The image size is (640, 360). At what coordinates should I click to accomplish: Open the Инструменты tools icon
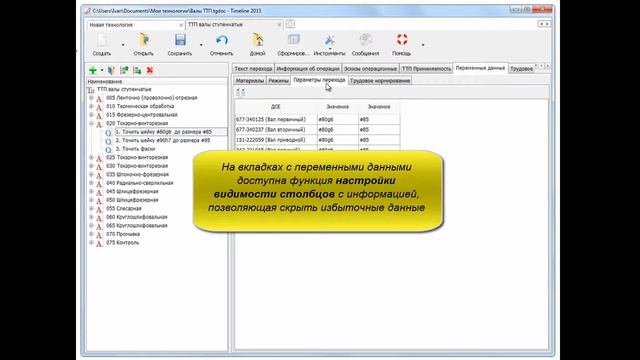tap(329, 40)
